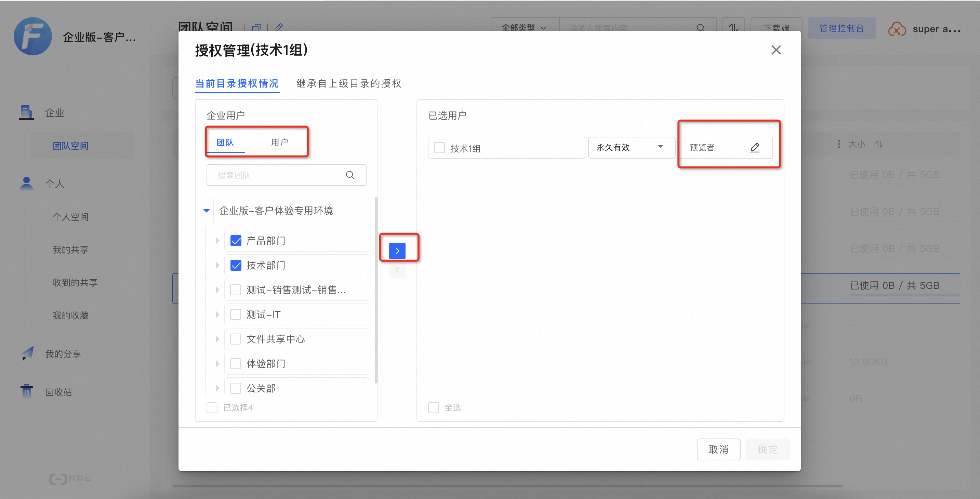Collapse the 企业版-客户体验专用环境 root node

tap(207, 210)
